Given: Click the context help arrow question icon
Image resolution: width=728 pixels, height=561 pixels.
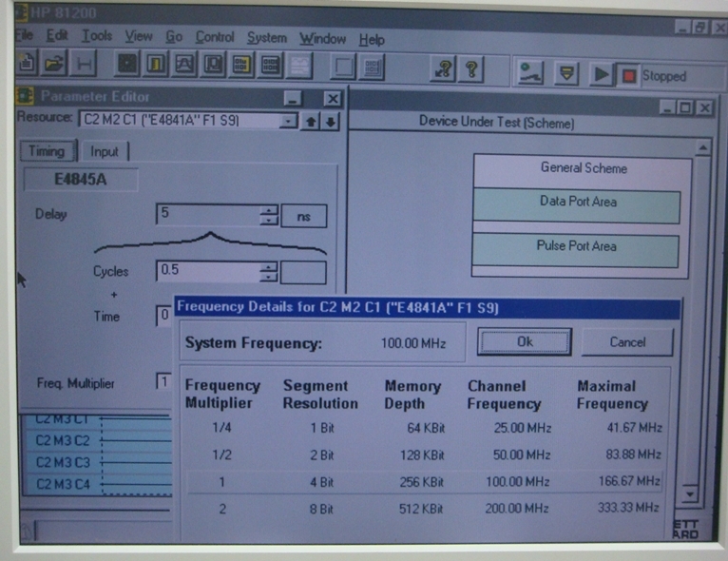Looking at the screenshot, I should click(443, 69).
